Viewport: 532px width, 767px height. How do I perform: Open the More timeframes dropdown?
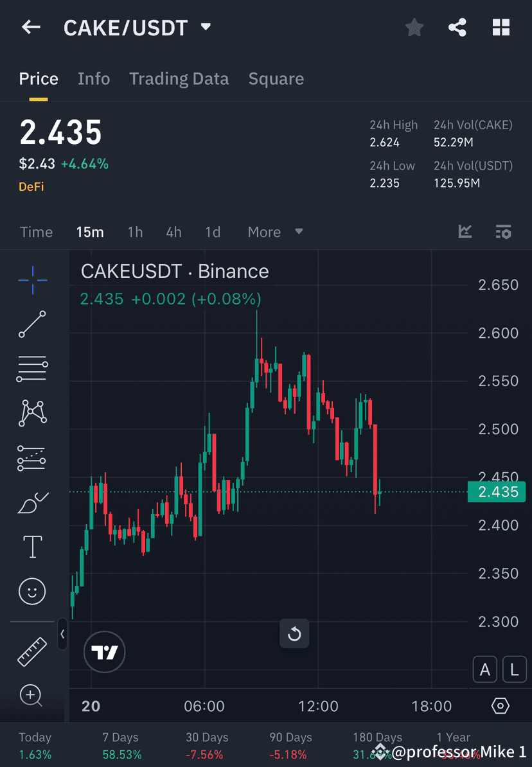tap(275, 232)
